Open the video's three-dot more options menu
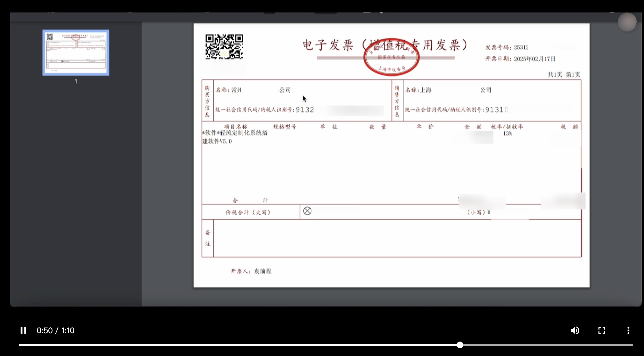Screen dimensions: 644x356 click(628, 330)
